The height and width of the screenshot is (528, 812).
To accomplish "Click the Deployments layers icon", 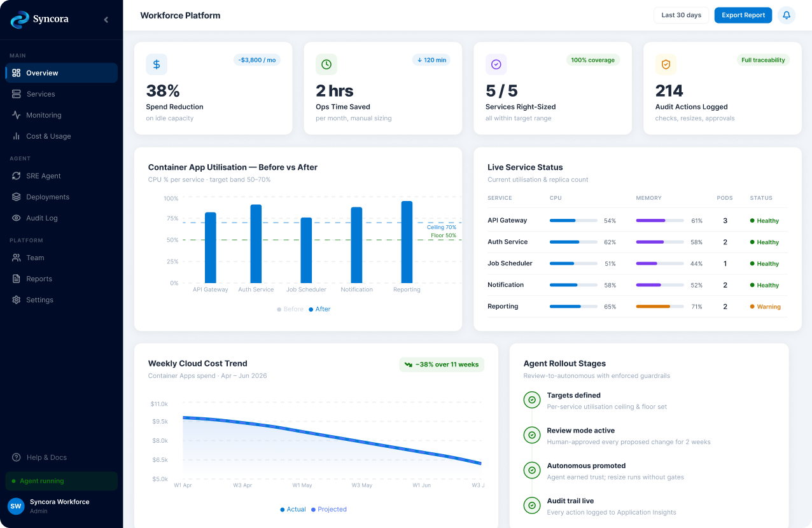I will click(x=17, y=197).
